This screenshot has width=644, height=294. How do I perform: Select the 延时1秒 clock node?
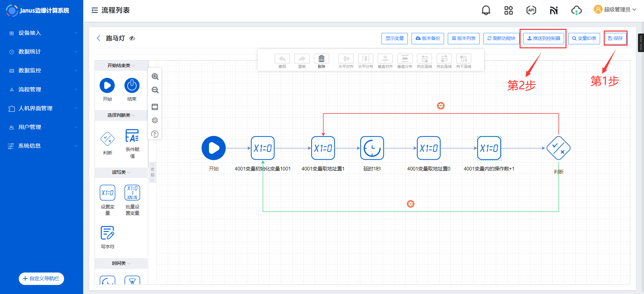click(x=372, y=148)
